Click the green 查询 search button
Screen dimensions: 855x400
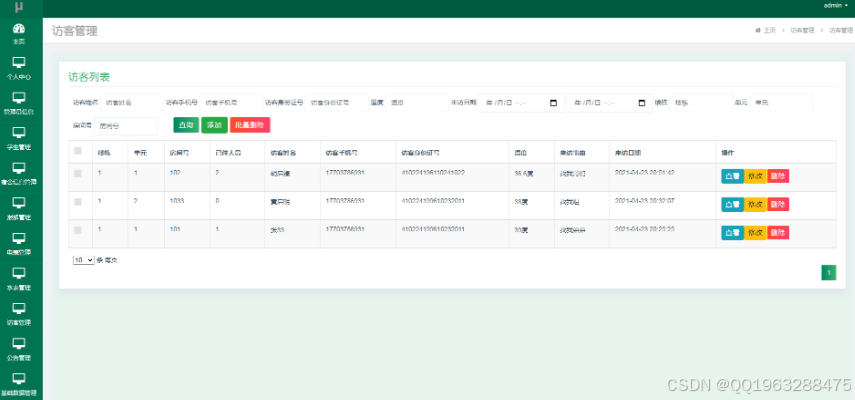pos(186,125)
